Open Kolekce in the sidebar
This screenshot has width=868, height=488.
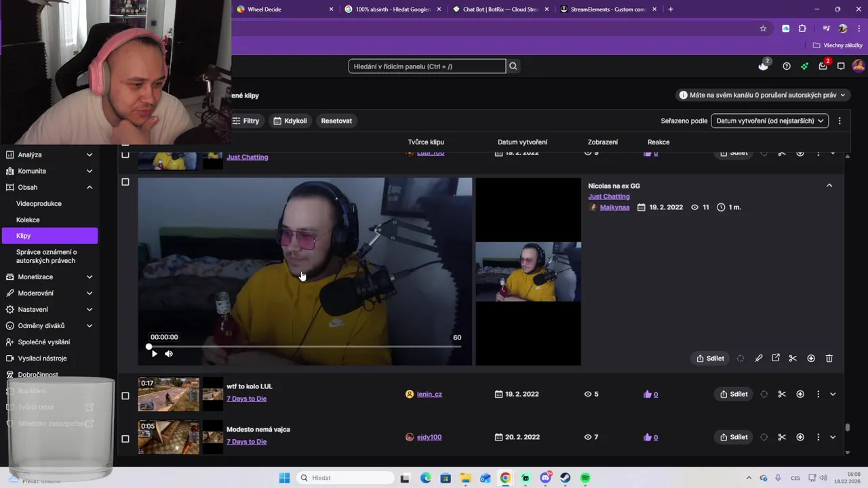pyautogui.click(x=28, y=220)
